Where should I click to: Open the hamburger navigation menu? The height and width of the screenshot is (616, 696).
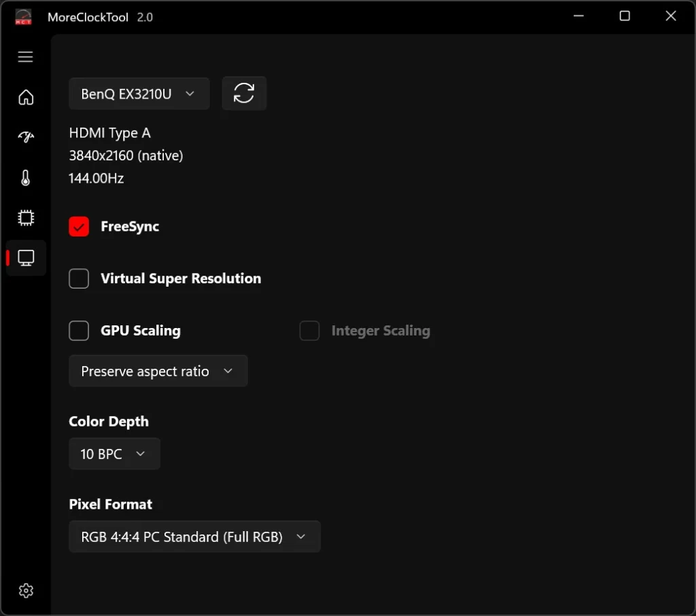pos(26,57)
